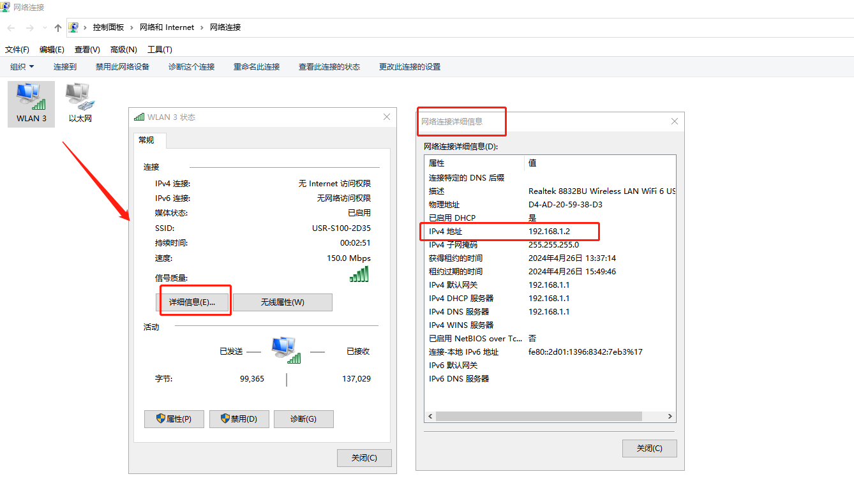Select the 连接特定的 DNS 后缀 row
The image size is (854, 504).
click(550, 177)
